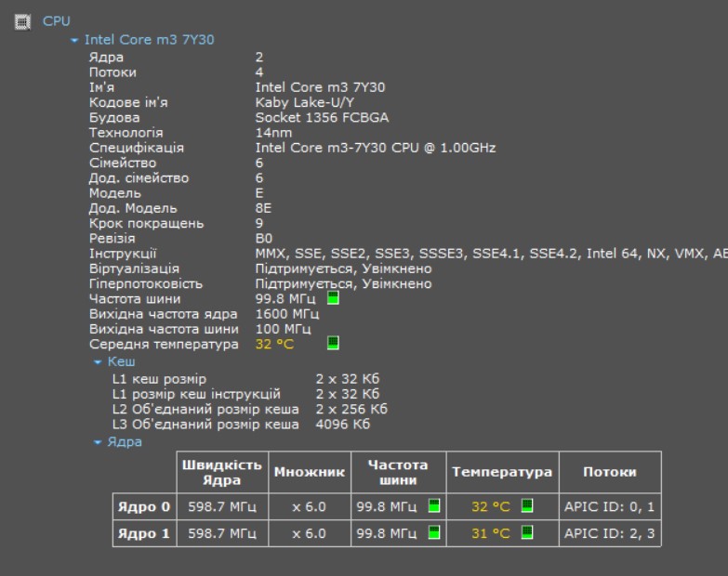This screenshot has width=728, height=576.
Task: Click the Ядра section label
Action: coord(125,442)
